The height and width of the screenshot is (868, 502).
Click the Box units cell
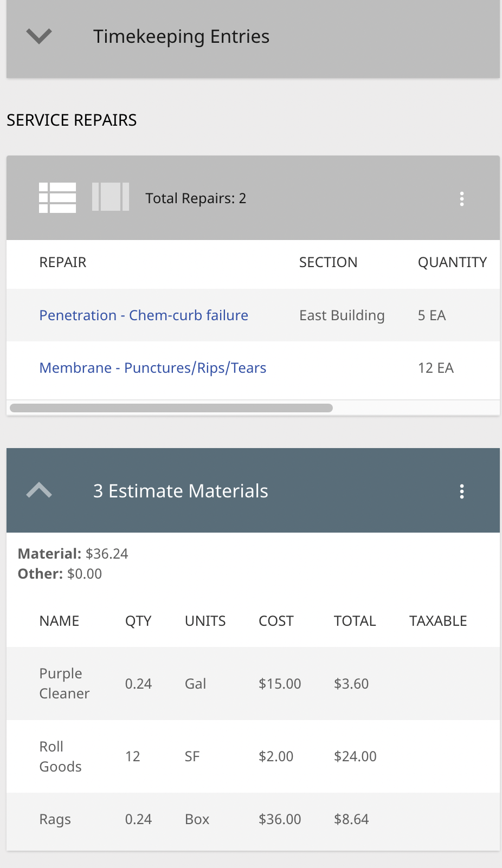197,819
